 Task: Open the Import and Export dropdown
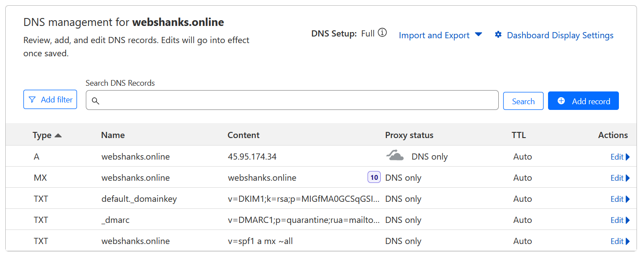tap(440, 35)
